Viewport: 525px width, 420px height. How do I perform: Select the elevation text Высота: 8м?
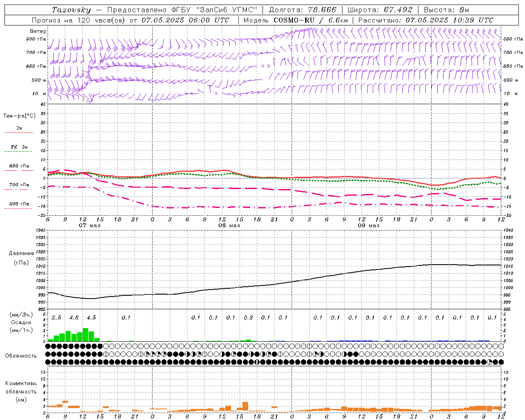(446, 10)
